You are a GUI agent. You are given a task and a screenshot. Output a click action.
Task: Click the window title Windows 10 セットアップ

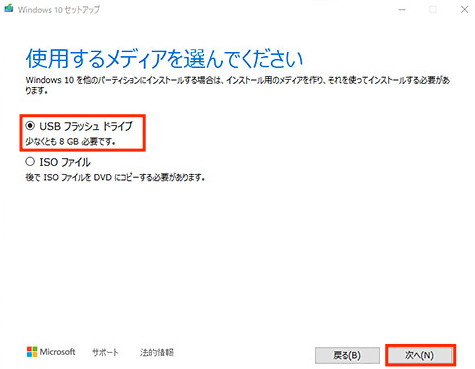59,10
